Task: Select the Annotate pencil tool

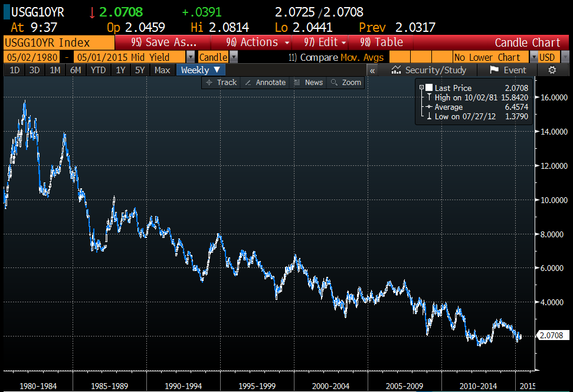Action: [265, 83]
